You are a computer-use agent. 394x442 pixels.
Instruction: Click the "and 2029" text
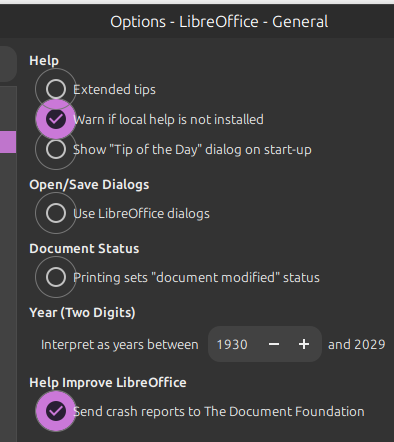pyautogui.click(x=357, y=344)
